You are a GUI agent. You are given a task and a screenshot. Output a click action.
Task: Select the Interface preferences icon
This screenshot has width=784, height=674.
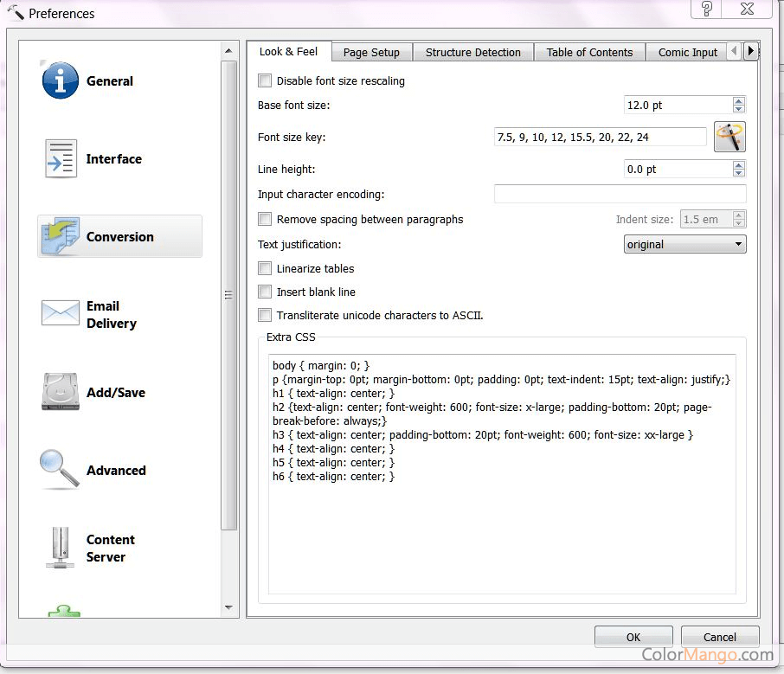click(x=61, y=159)
